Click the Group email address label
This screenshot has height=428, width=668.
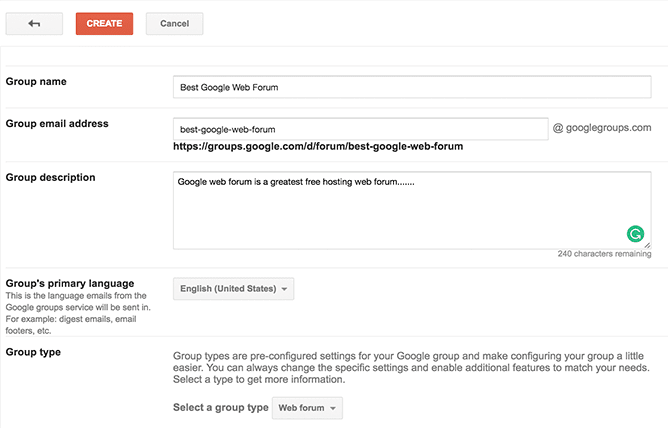[x=57, y=124]
